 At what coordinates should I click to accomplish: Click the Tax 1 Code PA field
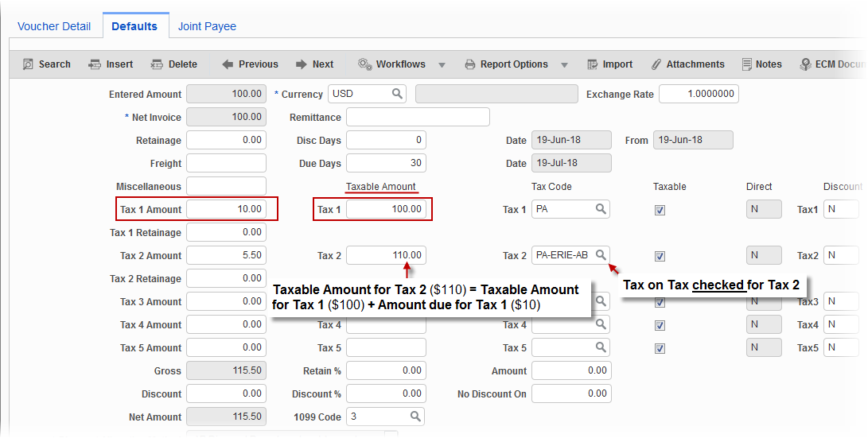[x=570, y=209]
